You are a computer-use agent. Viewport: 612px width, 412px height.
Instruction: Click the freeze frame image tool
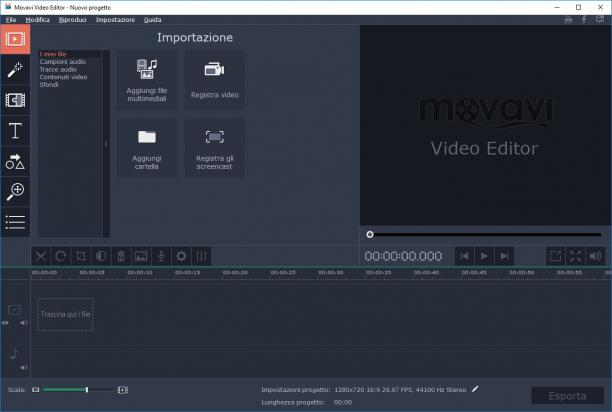pyautogui.click(x=141, y=256)
